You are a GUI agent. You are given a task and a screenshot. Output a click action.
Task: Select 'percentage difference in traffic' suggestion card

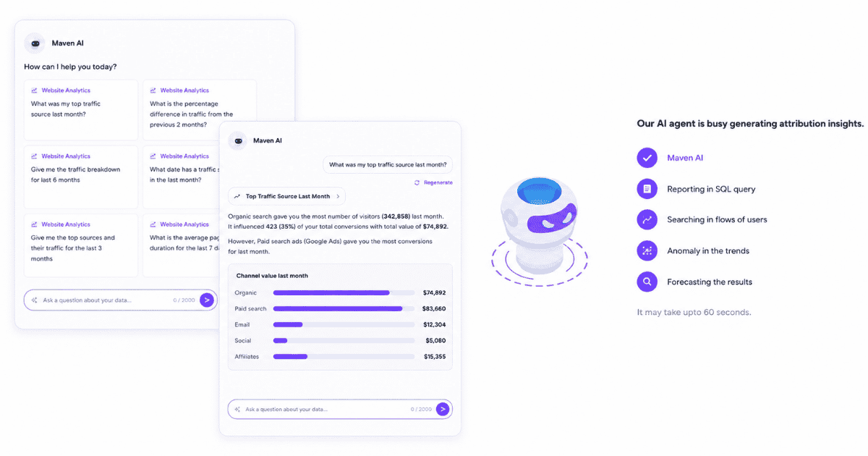click(x=200, y=110)
